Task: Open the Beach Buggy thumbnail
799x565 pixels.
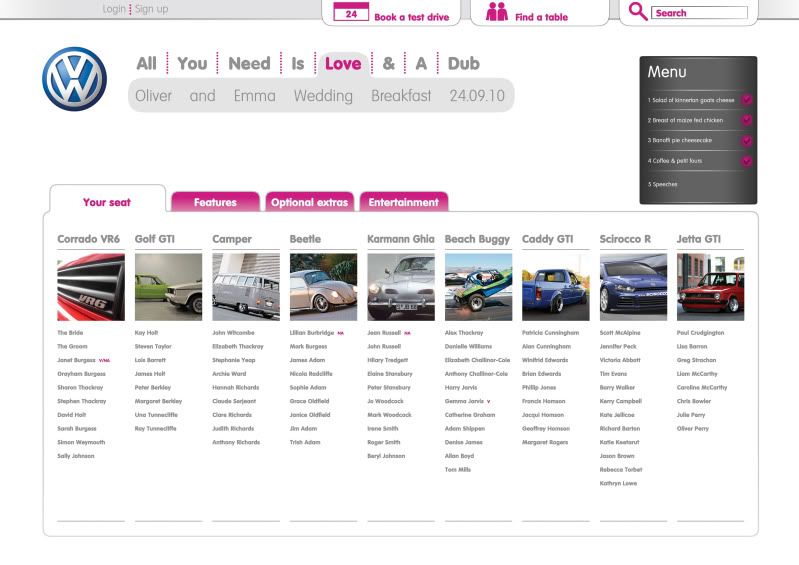Action: [478, 287]
